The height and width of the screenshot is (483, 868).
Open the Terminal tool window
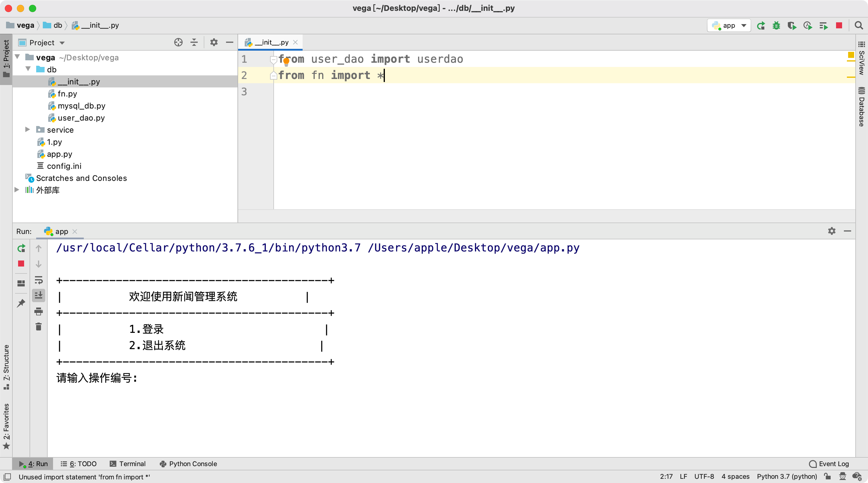point(127,464)
